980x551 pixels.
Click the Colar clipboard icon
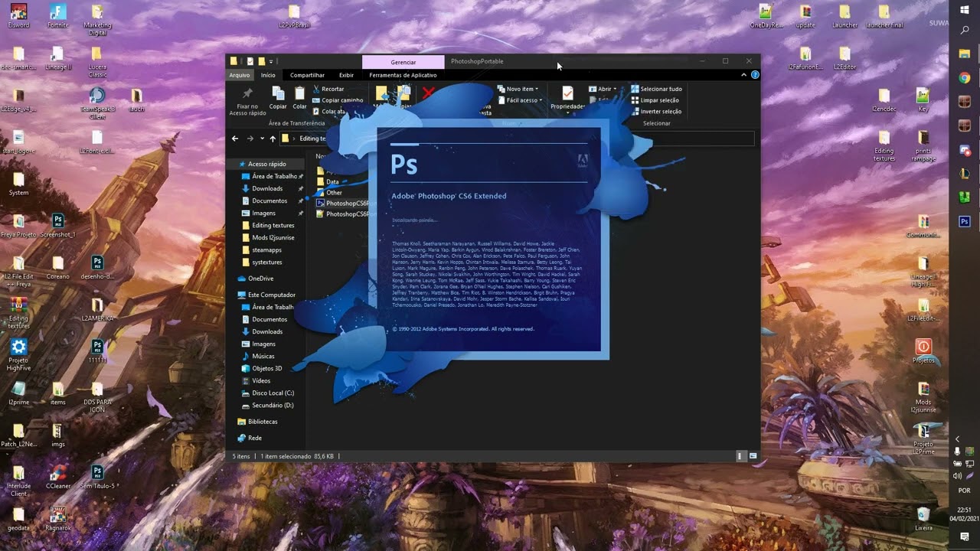coord(299,94)
